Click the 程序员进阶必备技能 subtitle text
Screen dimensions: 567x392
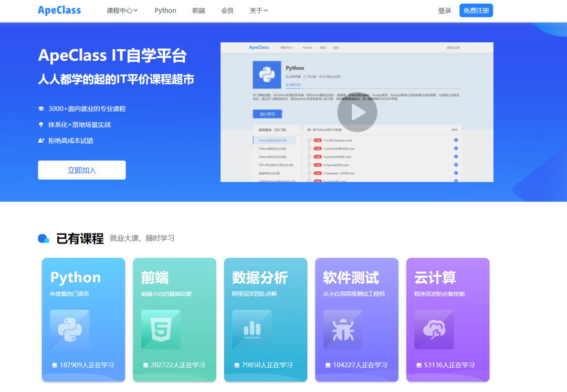(x=440, y=294)
